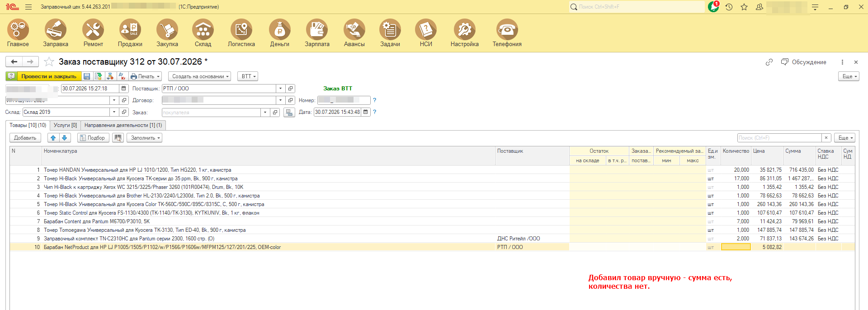868x310 pixels.
Task: Open calendar for Дата 30.07.2026 15:43:48
Action: 366,112
